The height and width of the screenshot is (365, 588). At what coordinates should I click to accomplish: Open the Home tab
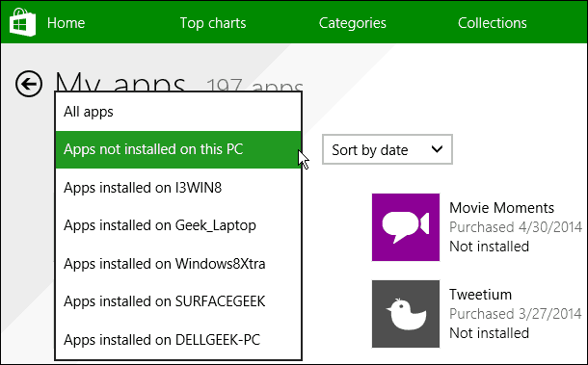tap(66, 23)
